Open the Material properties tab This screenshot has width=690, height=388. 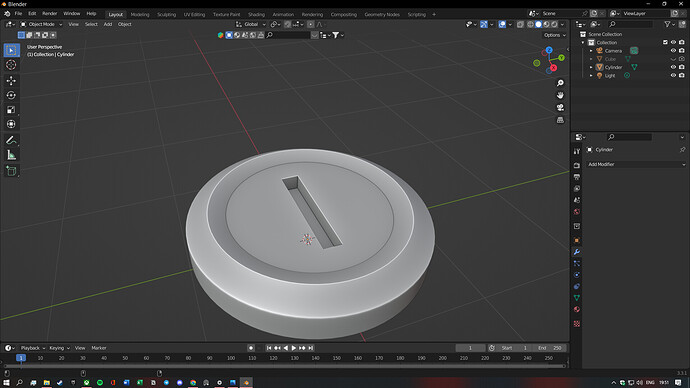[x=577, y=309]
